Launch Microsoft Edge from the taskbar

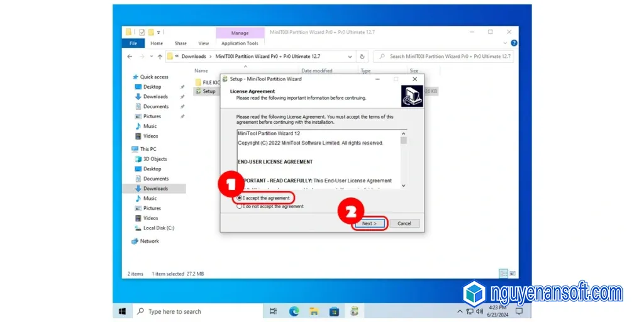pyautogui.click(x=294, y=311)
